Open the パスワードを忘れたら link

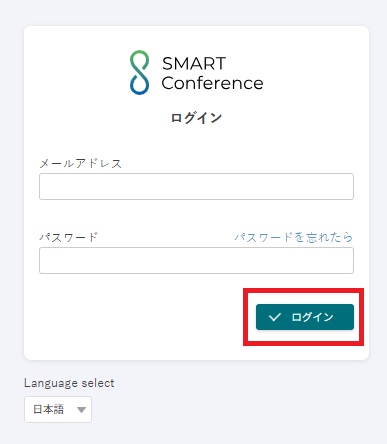click(x=293, y=237)
